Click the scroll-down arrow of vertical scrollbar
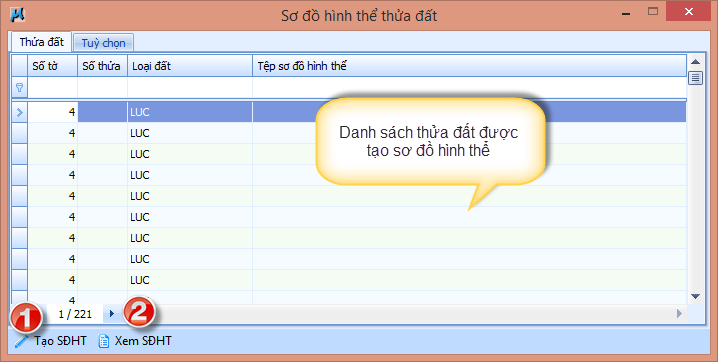The height and width of the screenshot is (362, 718). click(695, 297)
